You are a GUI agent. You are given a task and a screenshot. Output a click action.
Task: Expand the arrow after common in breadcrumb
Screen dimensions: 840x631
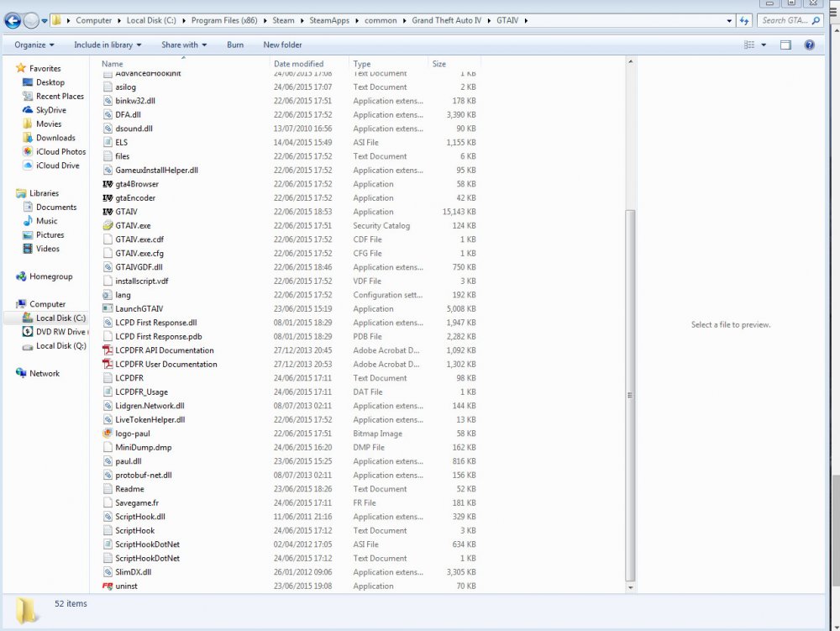[x=404, y=21]
